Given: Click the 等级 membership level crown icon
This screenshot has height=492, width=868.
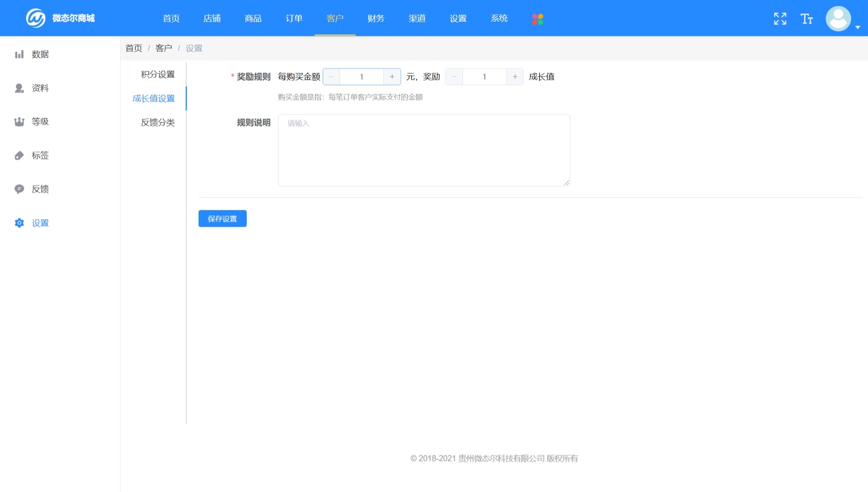Looking at the screenshot, I should 19,122.
